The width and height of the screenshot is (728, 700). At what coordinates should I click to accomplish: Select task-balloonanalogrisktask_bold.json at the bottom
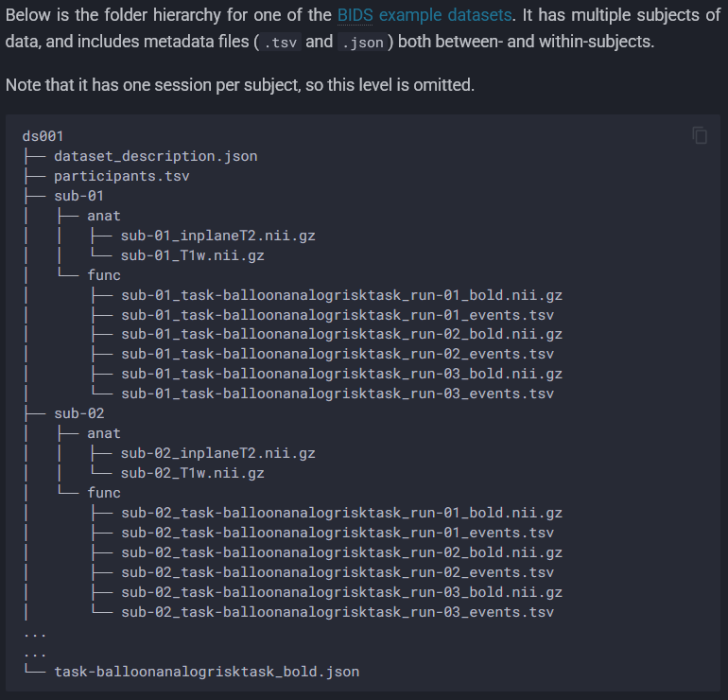click(x=206, y=672)
